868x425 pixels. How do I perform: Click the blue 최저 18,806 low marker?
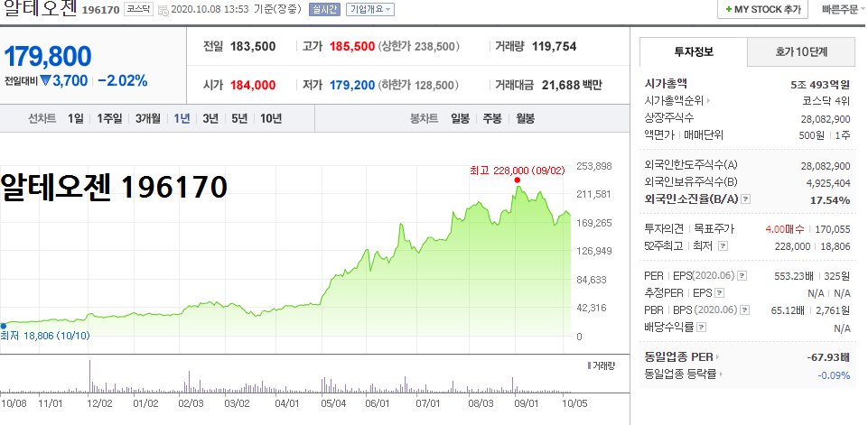(3, 327)
